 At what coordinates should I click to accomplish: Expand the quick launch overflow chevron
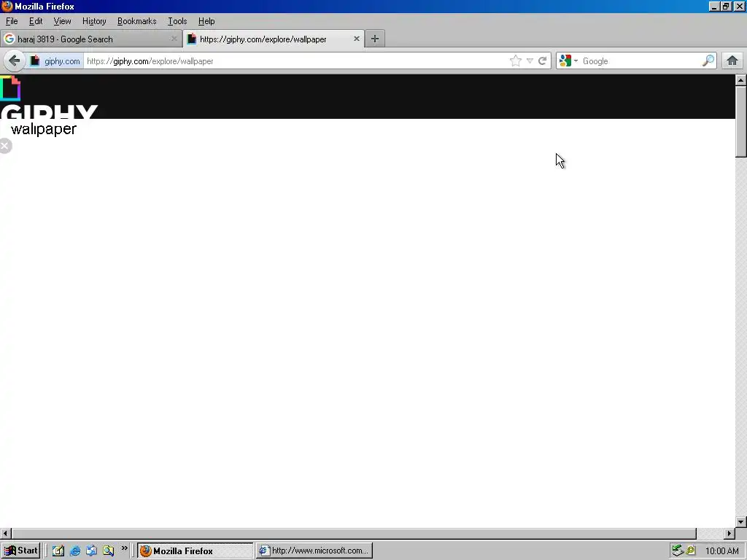coord(124,548)
